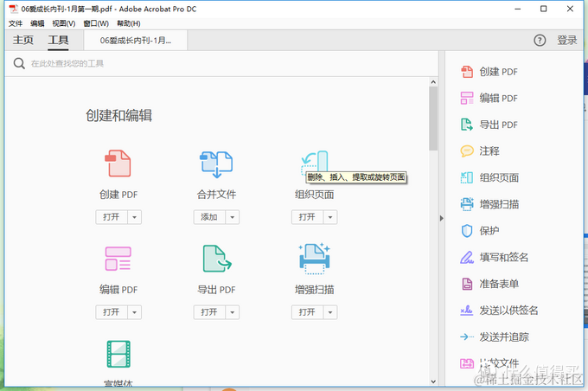The width and height of the screenshot is (588, 391).
Task: Open dropdown arrow beside 合并文件 添加 button
Action: click(233, 217)
